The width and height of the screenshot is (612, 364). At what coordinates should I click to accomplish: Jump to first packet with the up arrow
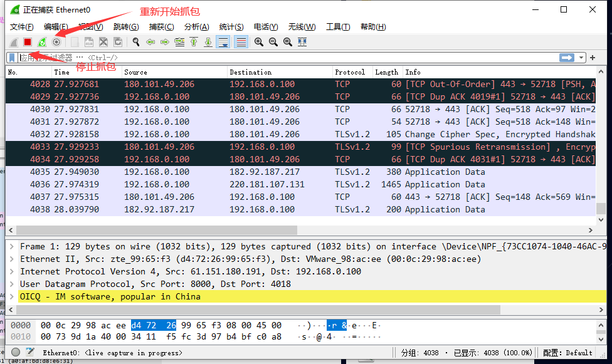point(194,42)
